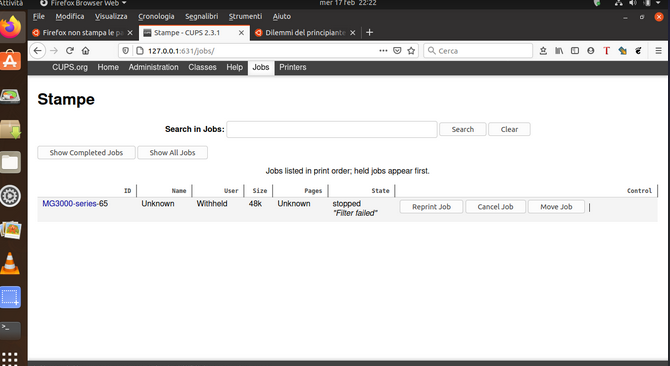Open the CUPS Home page
The image size is (670, 366).
(x=108, y=67)
